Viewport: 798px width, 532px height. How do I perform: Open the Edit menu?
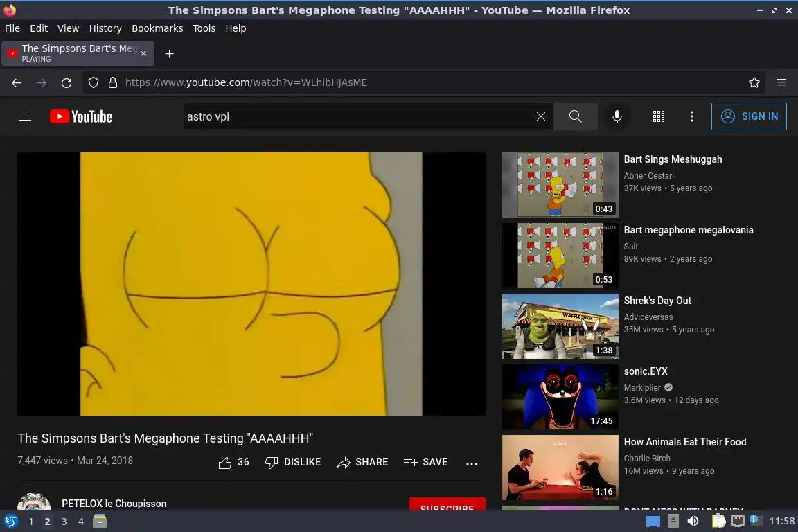tap(39, 28)
